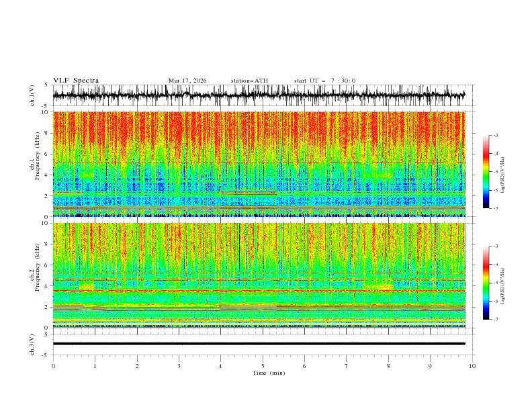Click the "station=ATH" label
The image size is (532, 411).
pyautogui.click(x=249, y=81)
